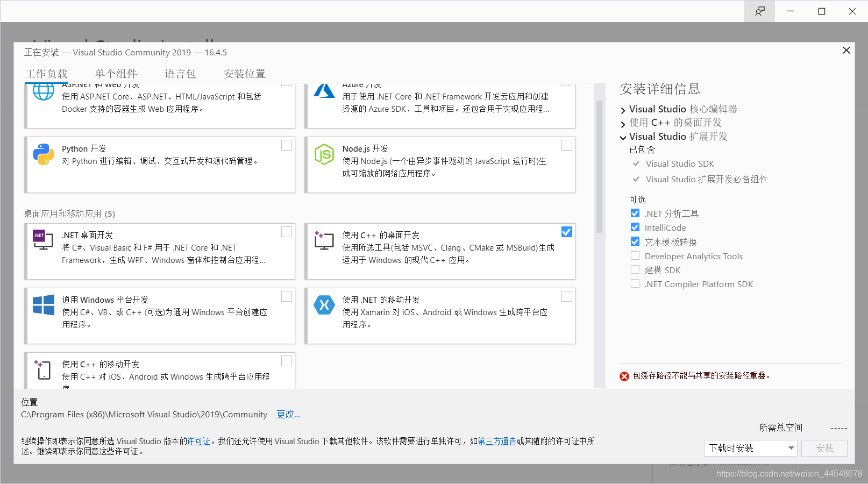The height and width of the screenshot is (484, 868).
Task: Uncheck the IntelliCode optional component
Action: [635, 227]
